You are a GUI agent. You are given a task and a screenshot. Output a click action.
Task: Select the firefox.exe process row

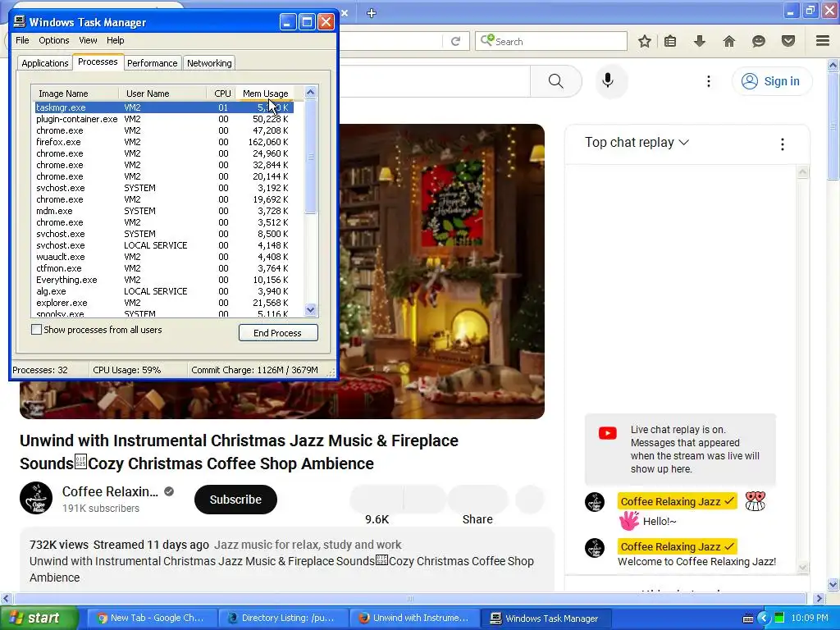pyautogui.click(x=164, y=142)
